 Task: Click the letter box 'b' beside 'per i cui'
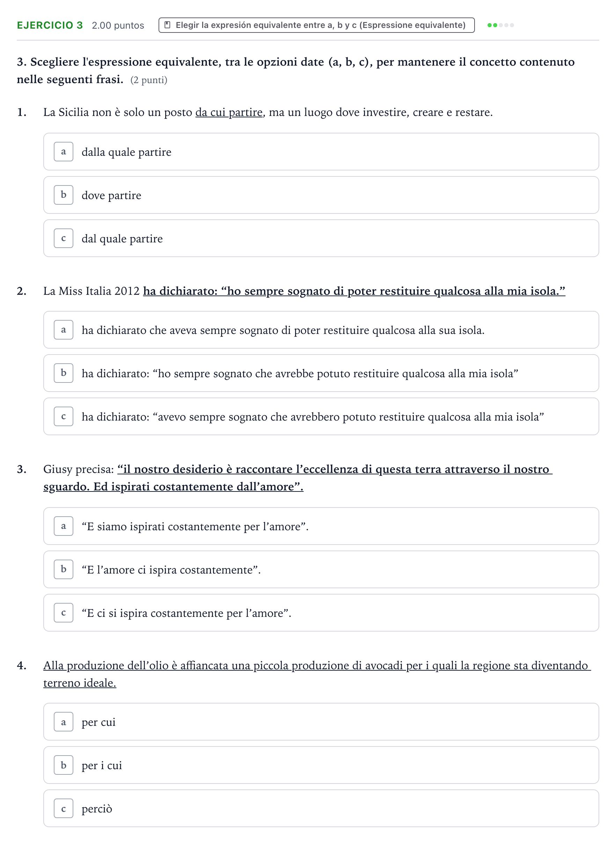click(64, 765)
